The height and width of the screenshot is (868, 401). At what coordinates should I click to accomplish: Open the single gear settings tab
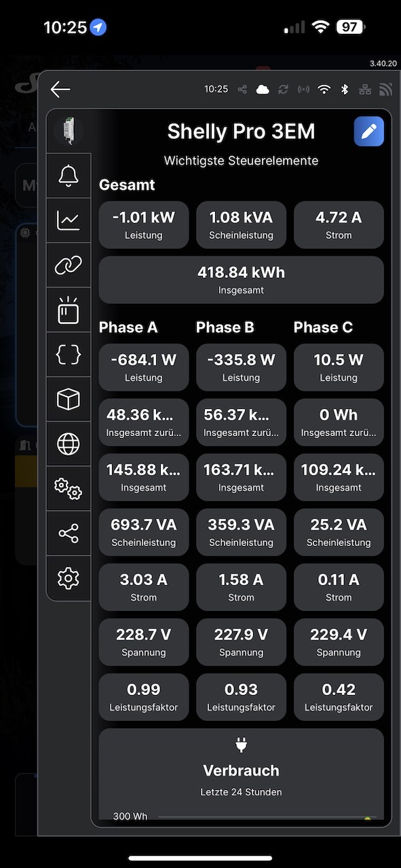[x=69, y=578]
